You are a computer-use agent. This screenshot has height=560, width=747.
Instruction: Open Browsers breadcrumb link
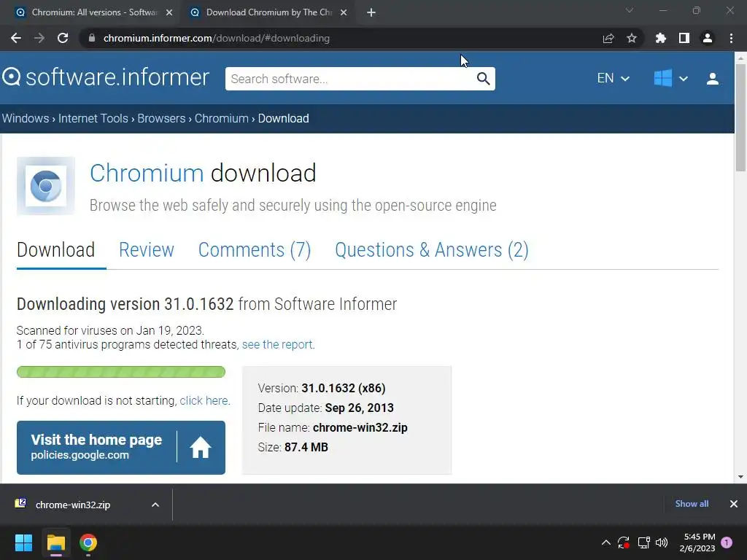pos(161,118)
